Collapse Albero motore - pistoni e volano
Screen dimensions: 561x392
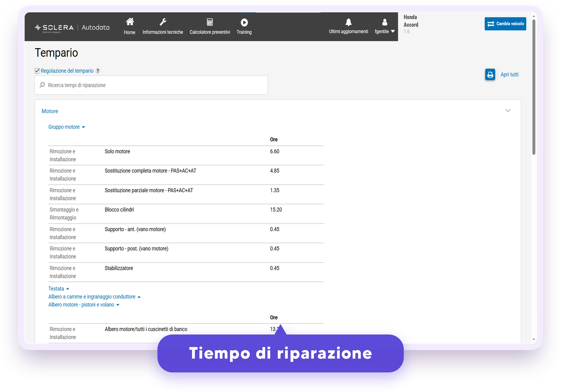[84, 305]
